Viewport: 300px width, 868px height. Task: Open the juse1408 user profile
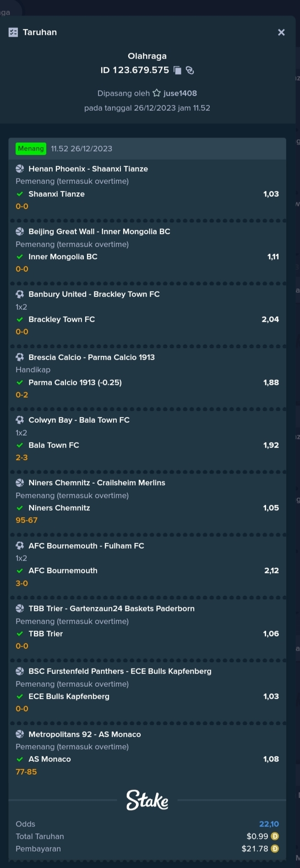(180, 93)
